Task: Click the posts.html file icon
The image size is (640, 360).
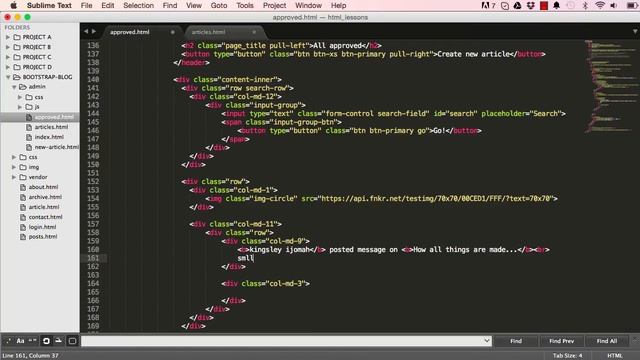Action: click(23, 237)
